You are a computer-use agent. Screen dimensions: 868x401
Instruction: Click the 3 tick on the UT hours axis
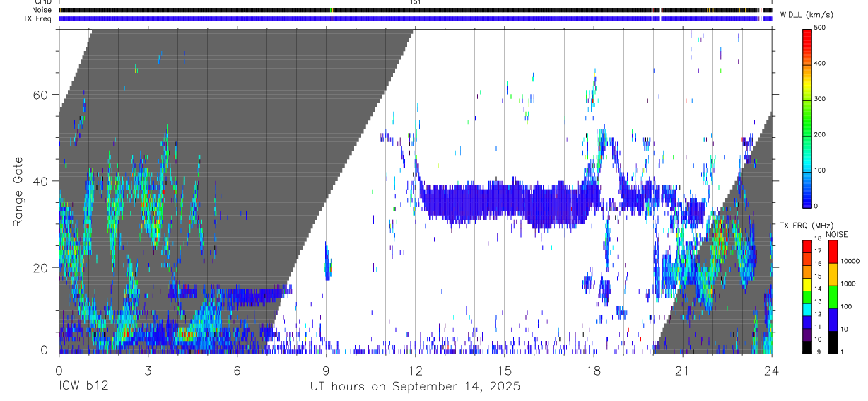click(x=148, y=371)
